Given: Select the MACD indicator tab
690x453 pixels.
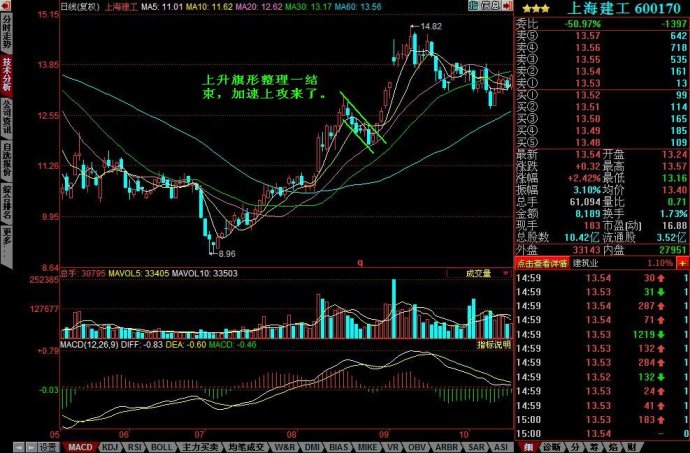Looking at the screenshot, I should pyautogui.click(x=81, y=448).
